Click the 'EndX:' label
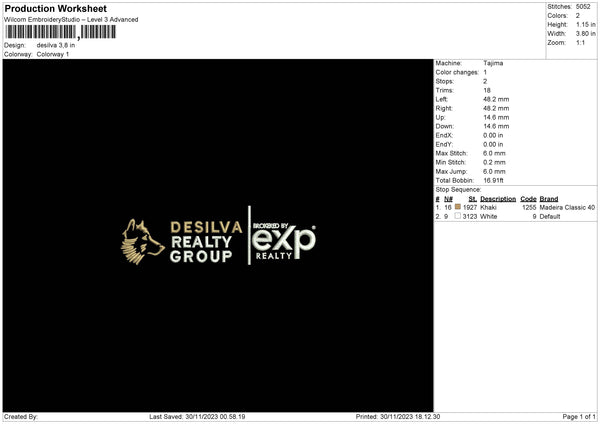This screenshot has height=424, width=600. (444, 135)
